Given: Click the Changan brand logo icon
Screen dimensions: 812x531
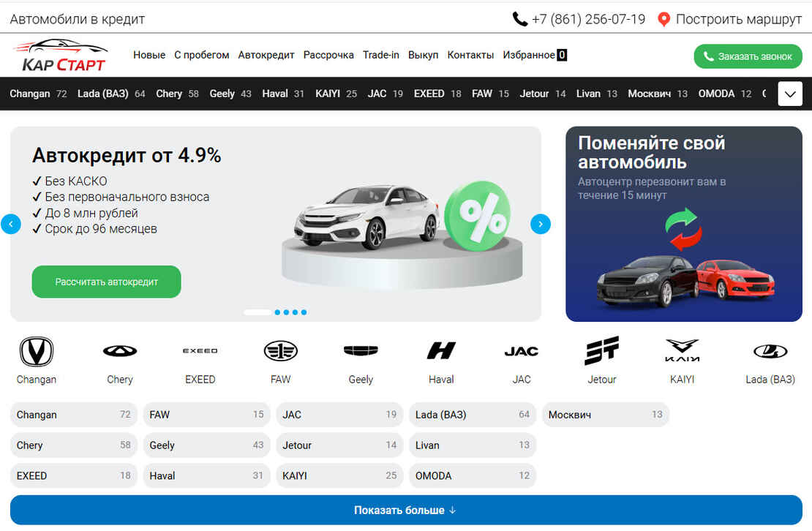Looking at the screenshot, I should pos(36,352).
